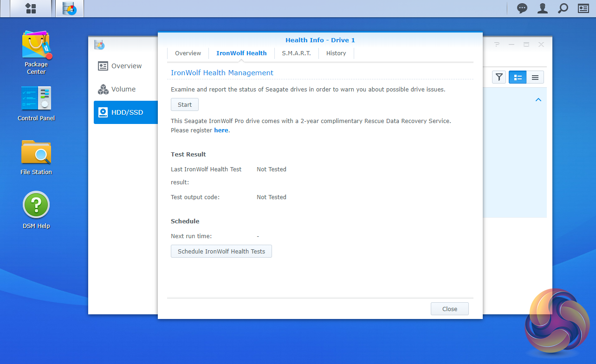Click the 'Not Tested' value for test output code

tap(272, 197)
